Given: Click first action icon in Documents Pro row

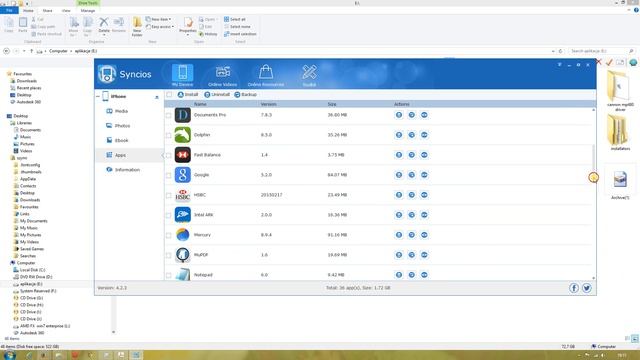Looking at the screenshot, I should pyautogui.click(x=399, y=115).
